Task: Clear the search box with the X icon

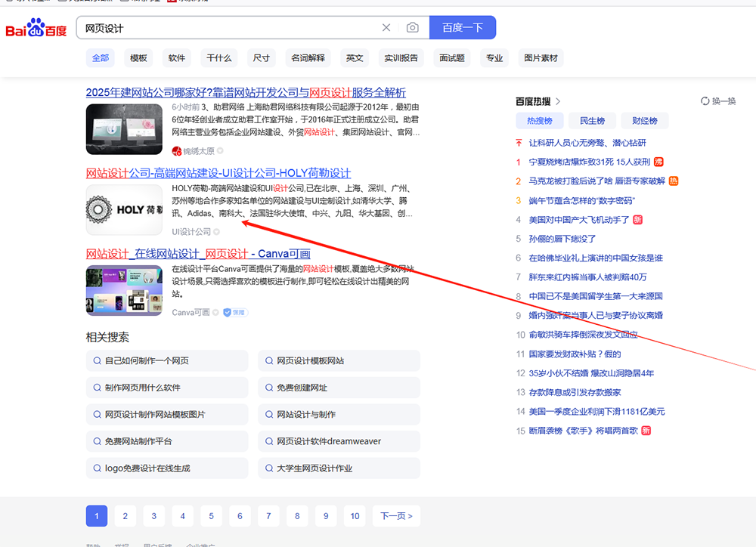Action: tap(386, 28)
